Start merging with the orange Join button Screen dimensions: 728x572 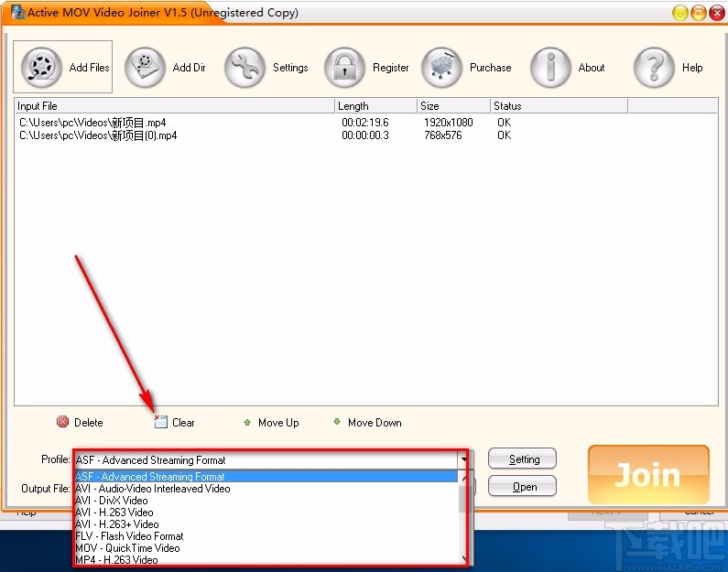648,475
